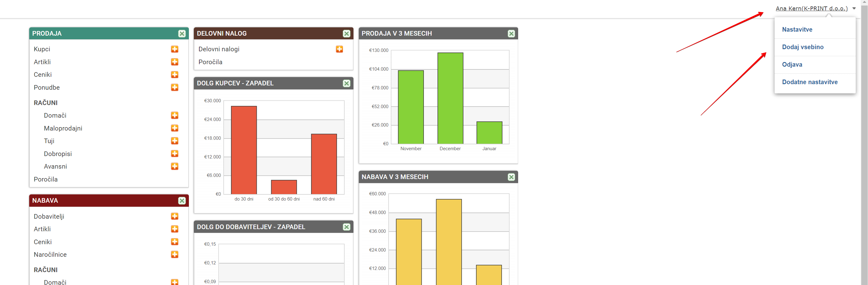This screenshot has height=285, width=868.
Task: Open Dodatne nastavitve menu item
Action: 810,82
